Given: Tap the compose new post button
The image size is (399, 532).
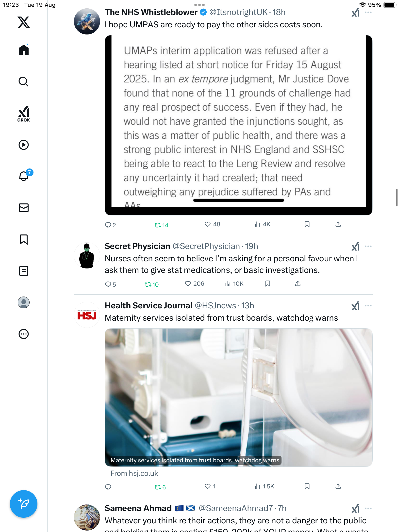Looking at the screenshot, I should click(x=24, y=504).
